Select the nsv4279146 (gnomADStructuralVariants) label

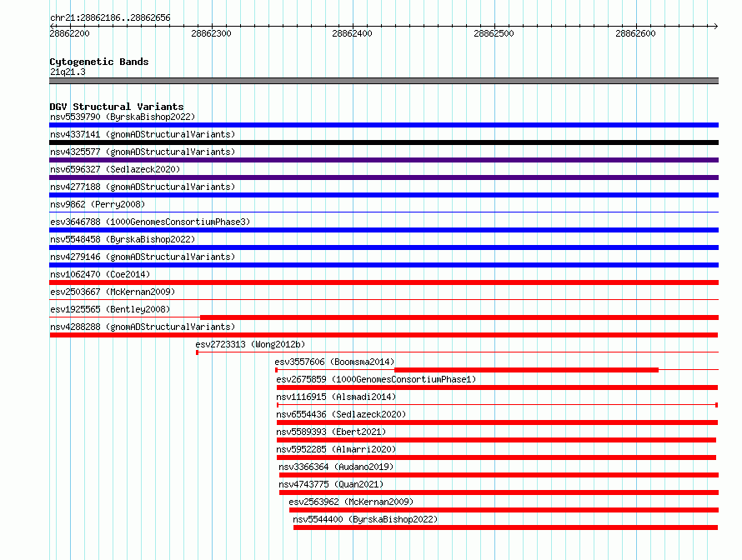pos(143,257)
